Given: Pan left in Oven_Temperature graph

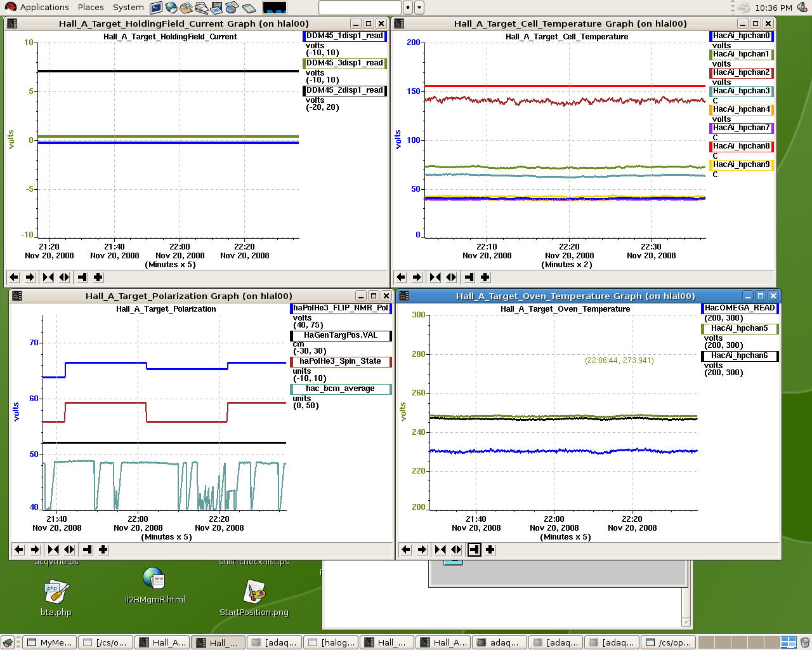Looking at the screenshot, I should click(406, 550).
